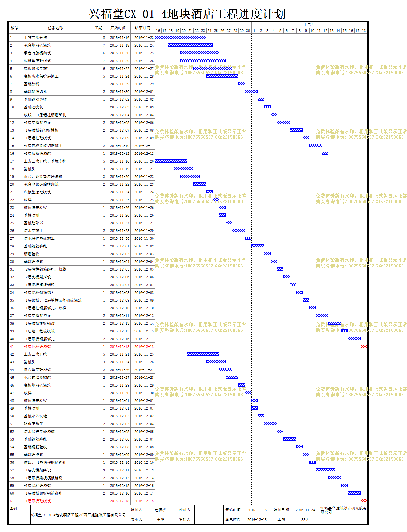Select the 十二月 month header
407x532 pixels.
(309, 25)
